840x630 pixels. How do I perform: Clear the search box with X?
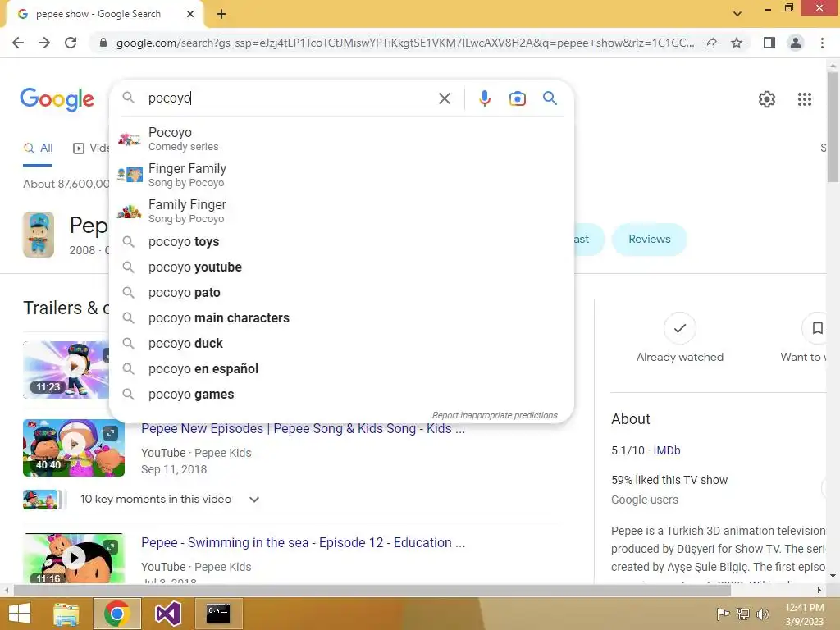tap(444, 98)
